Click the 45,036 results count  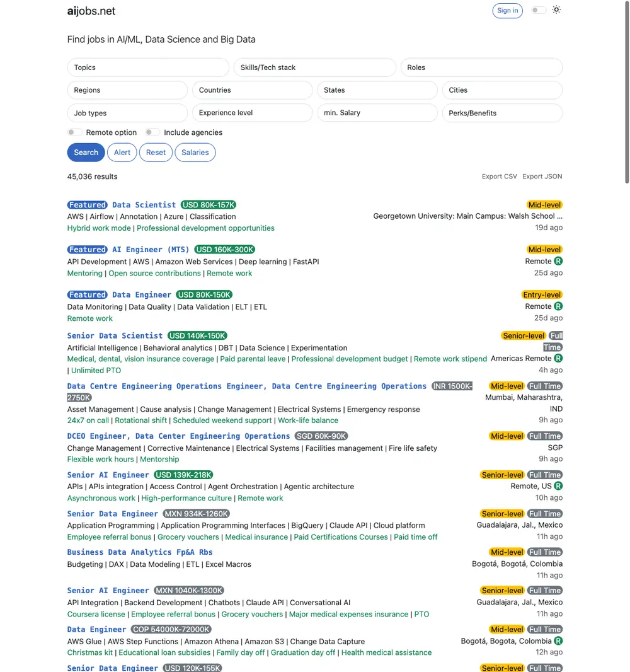(x=92, y=177)
